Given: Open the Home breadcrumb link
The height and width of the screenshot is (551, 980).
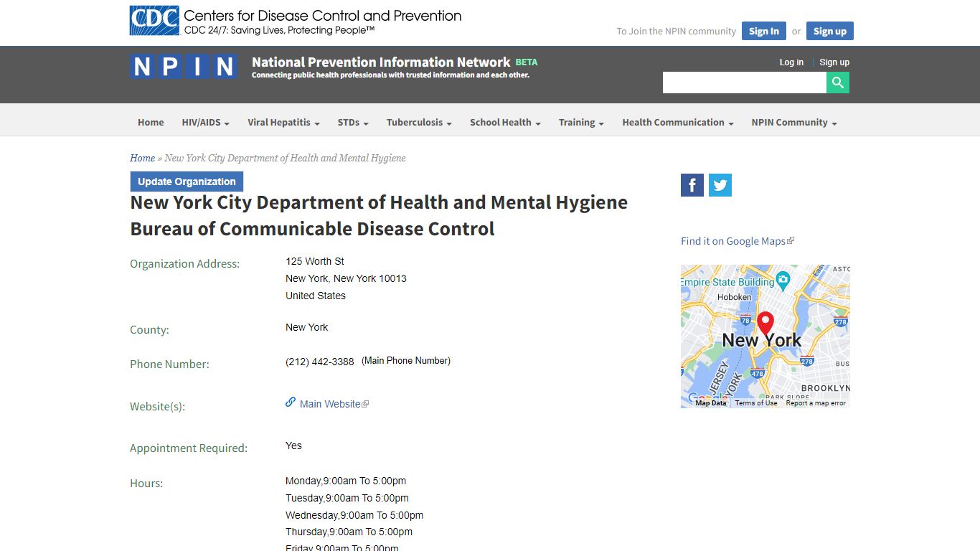Looking at the screenshot, I should (142, 158).
